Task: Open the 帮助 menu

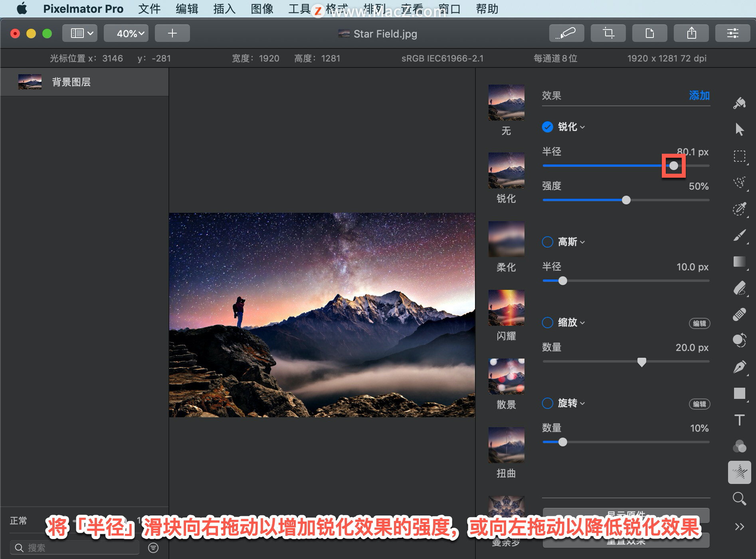Action: tap(487, 9)
